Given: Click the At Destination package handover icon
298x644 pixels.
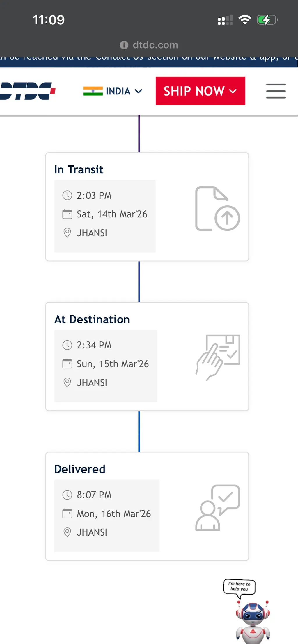Looking at the screenshot, I should click(x=218, y=357).
